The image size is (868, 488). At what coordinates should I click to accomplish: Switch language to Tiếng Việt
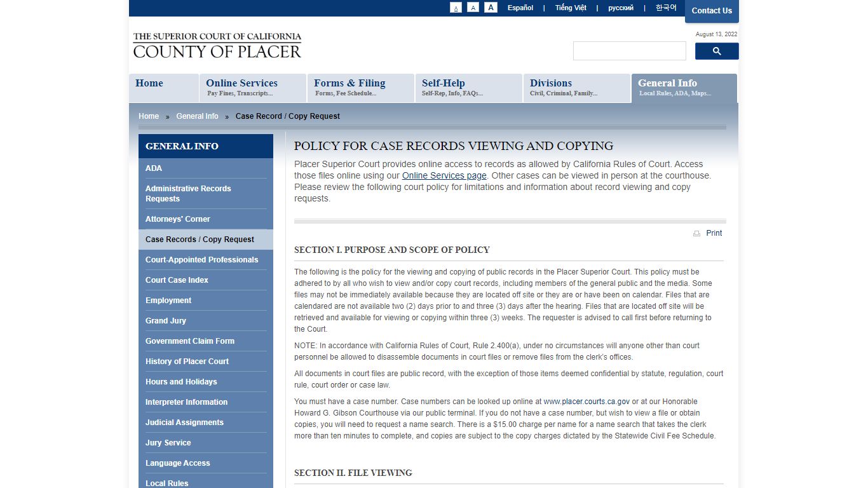point(571,8)
